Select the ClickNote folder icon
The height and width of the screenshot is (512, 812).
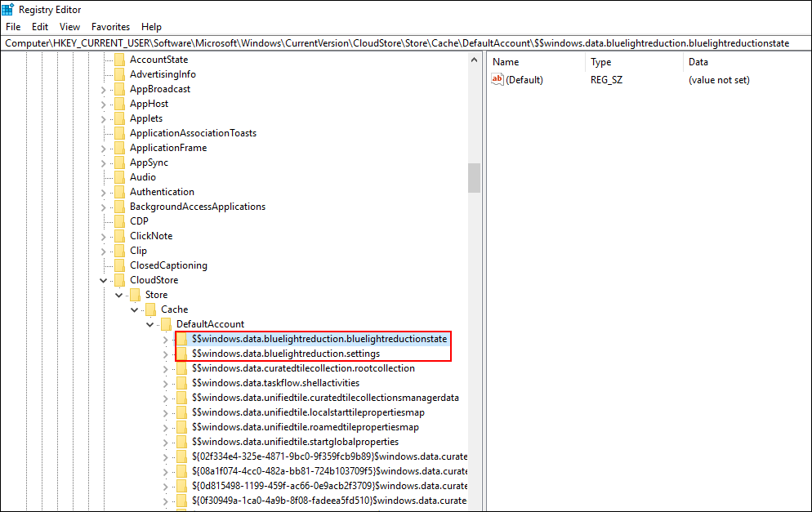[119, 235]
